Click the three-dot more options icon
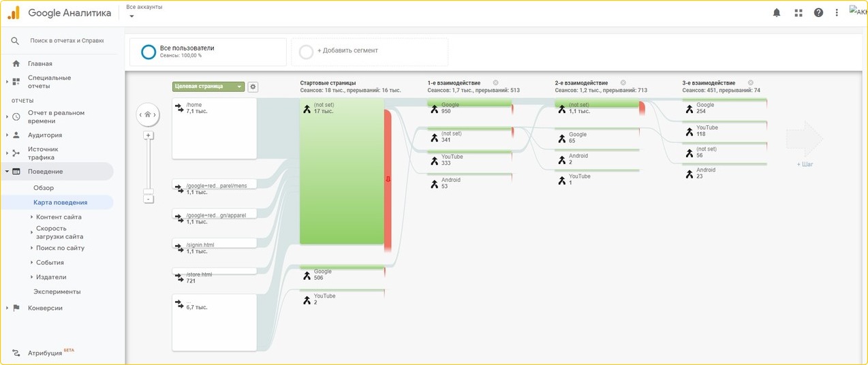 (x=837, y=13)
